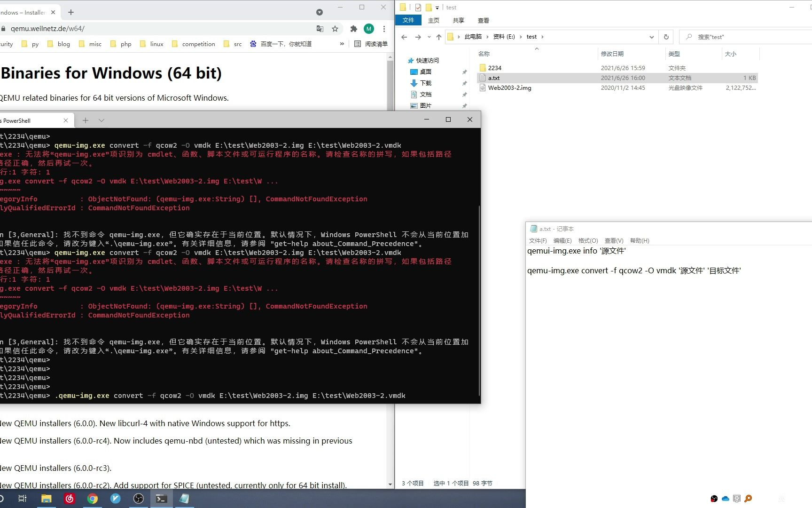Switch to the 查看 ribbon tab

[x=483, y=20]
